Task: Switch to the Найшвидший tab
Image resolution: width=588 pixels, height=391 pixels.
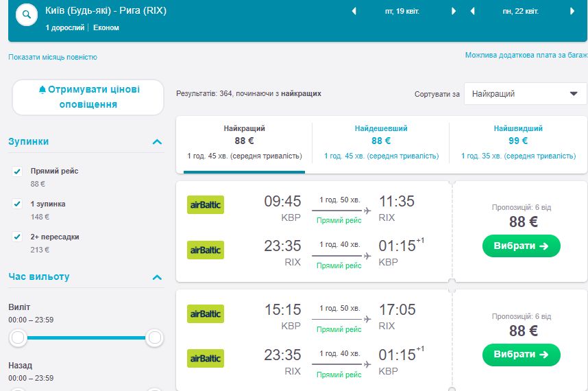Action: click(518, 142)
